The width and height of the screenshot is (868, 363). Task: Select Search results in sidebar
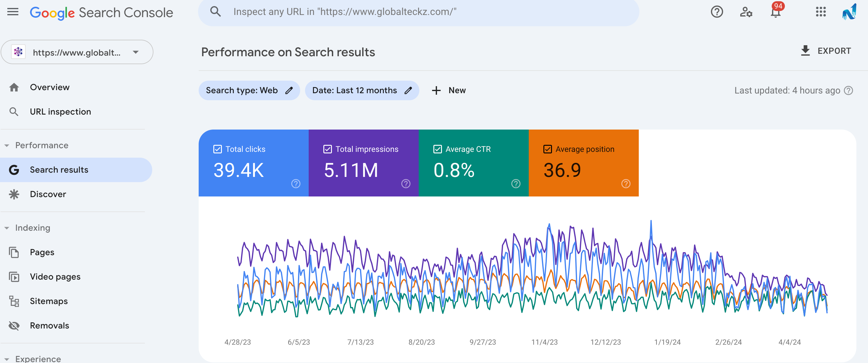click(76, 170)
